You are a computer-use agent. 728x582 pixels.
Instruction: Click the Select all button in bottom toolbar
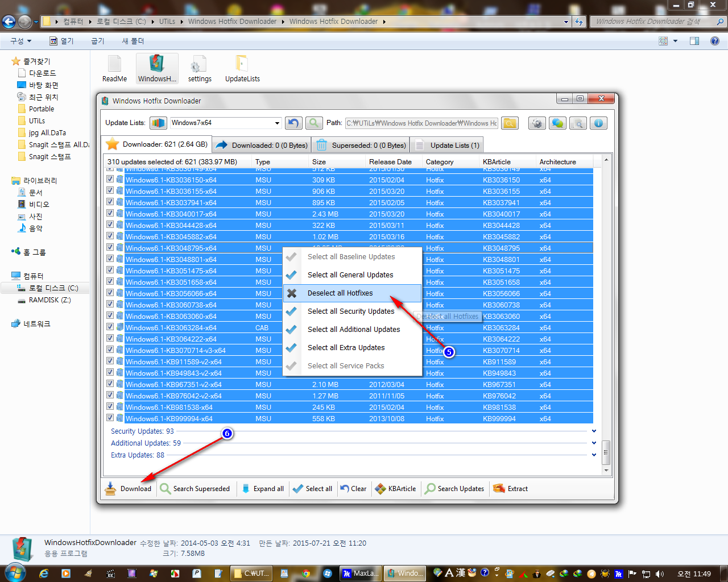click(x=312, y=489)
